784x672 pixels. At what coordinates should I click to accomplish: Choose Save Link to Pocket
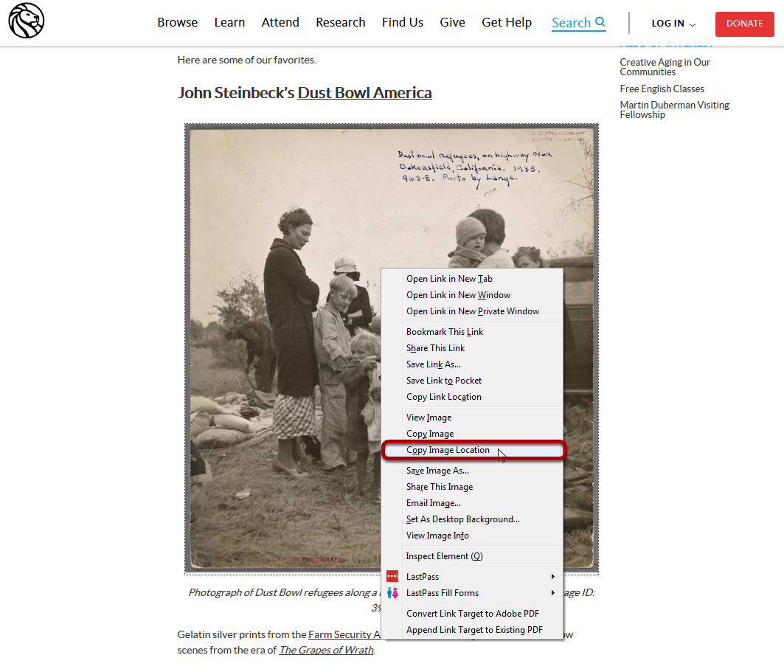click(473, 381)
